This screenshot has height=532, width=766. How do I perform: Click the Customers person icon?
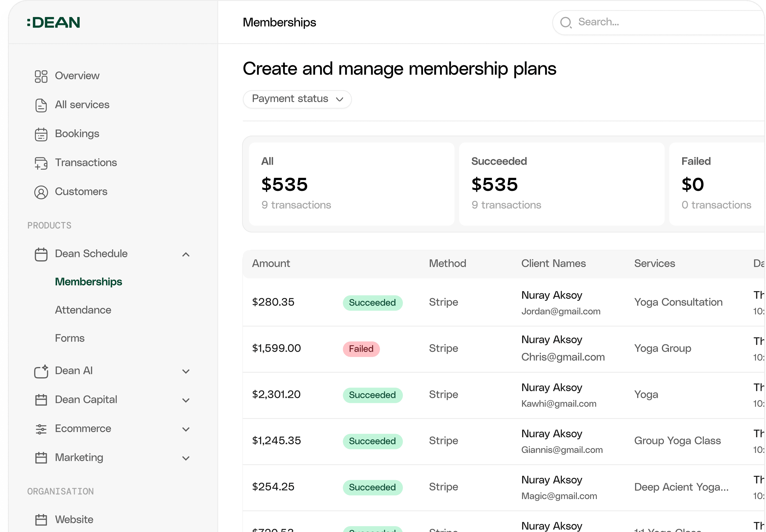coord(41,192)
